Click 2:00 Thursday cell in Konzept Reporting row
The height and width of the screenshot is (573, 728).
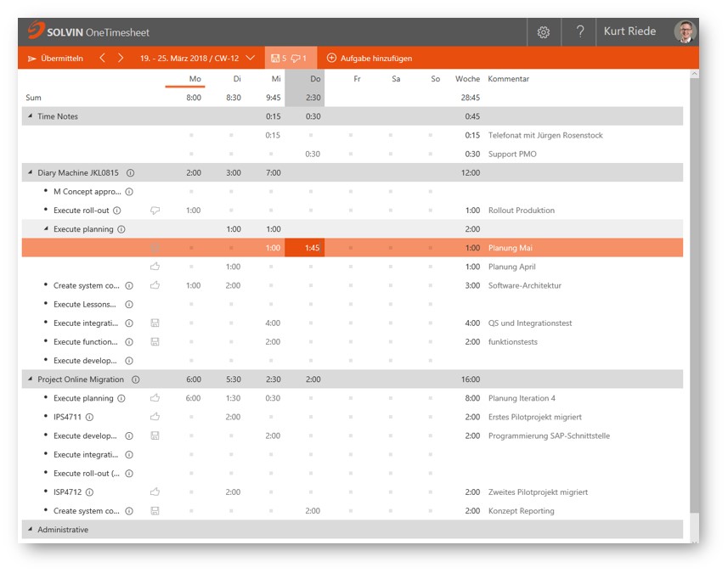click(313, 511)
